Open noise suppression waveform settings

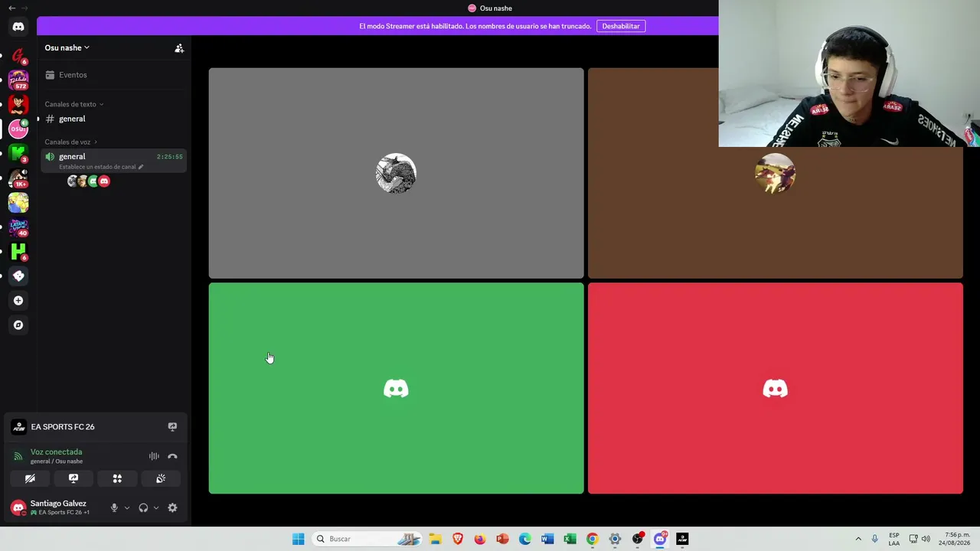tap(154, 456)
